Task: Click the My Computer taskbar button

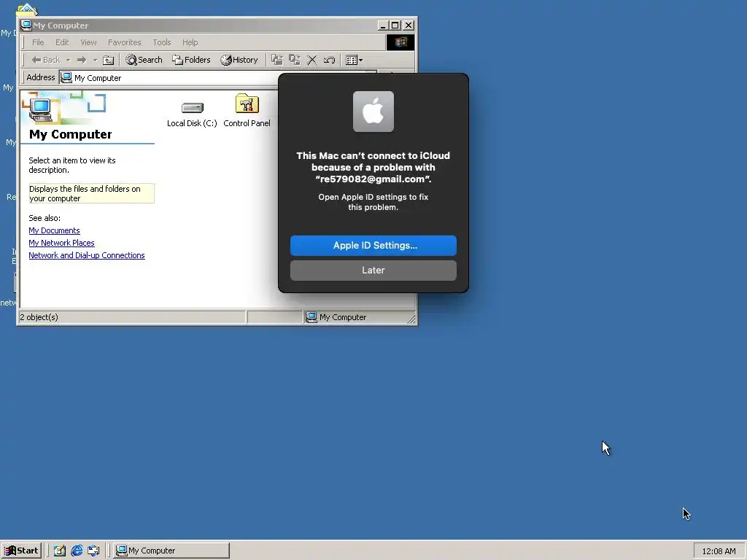Action: 171,551
